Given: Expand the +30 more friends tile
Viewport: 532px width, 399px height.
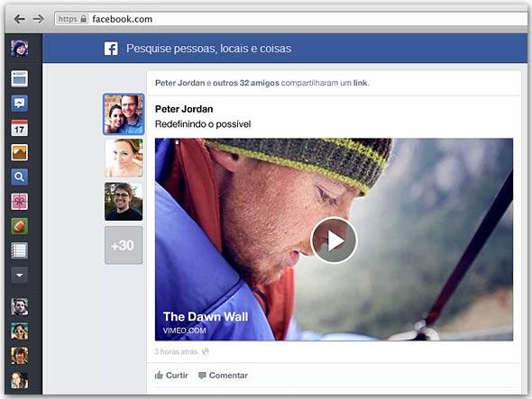Looking at the screenshot, I should tap(124, 245).
